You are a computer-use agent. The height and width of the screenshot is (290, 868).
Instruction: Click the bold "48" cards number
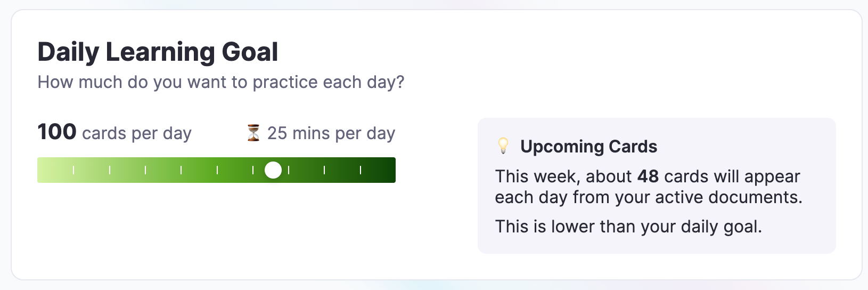pyautogui.click(x=648, y=176)
